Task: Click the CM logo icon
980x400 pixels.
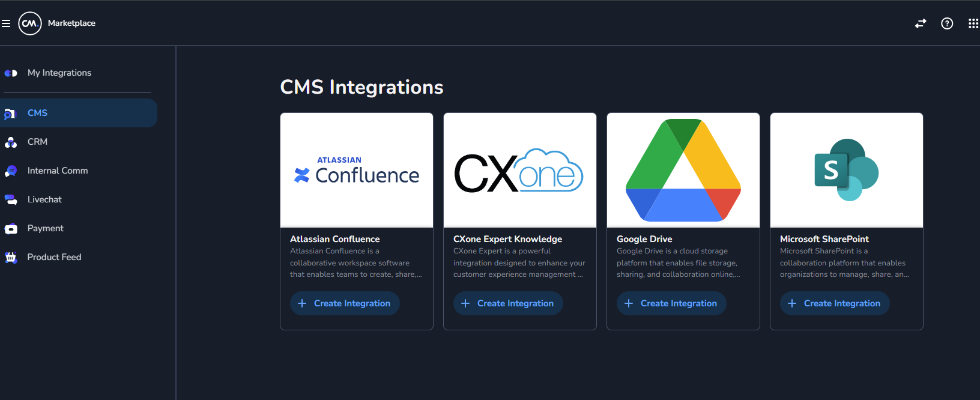Action: (x=30, y=23)
